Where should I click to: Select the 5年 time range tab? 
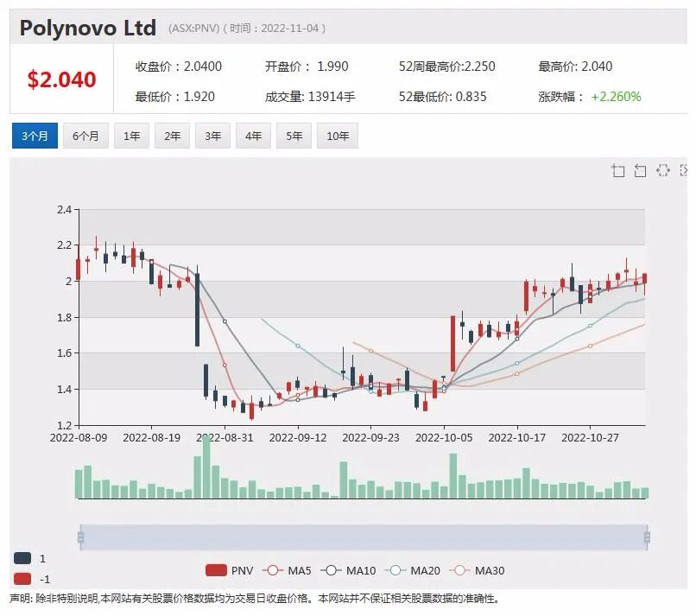point(294,136)
